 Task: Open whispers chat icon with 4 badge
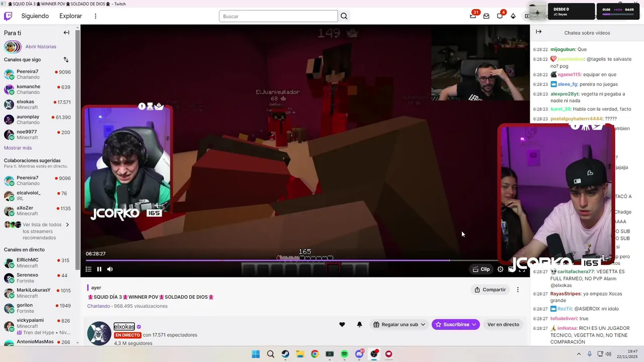click(x=500, y=16)
